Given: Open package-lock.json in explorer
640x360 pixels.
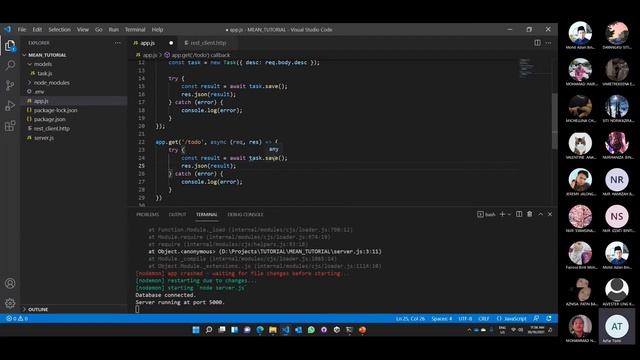Looking at the screenshot, I should click(56, 110).
